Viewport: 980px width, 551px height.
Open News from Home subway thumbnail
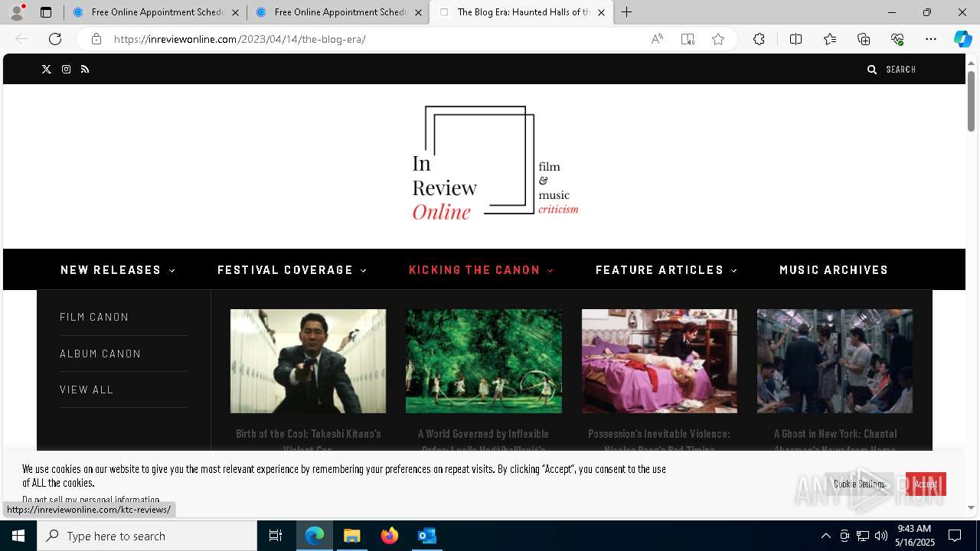point(835,361)
